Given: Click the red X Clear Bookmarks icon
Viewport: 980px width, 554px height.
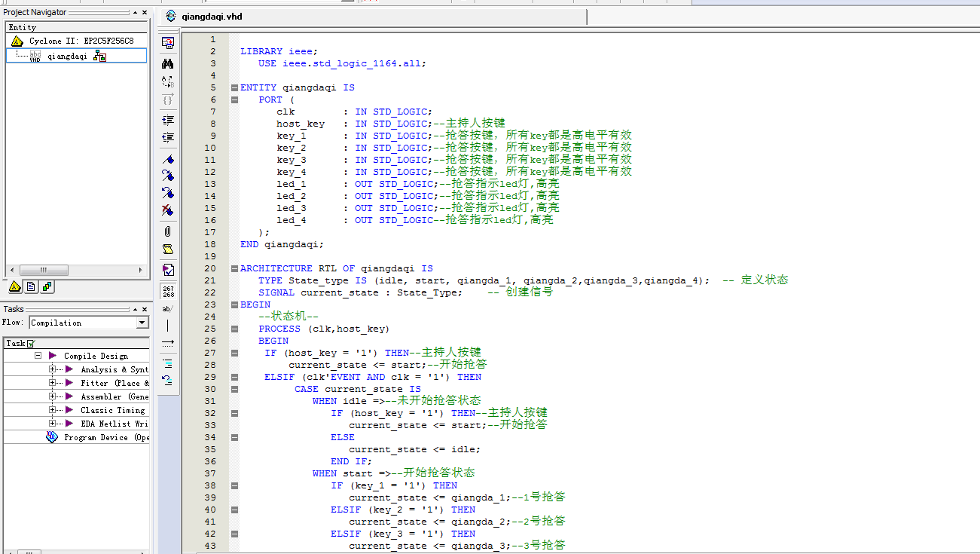Looking at the screenshot, I should pos(168,210).
